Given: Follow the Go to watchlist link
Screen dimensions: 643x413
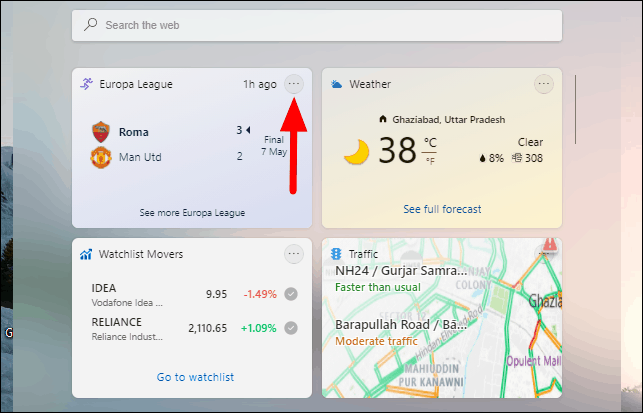Looking at the screenshot, I should 195,377.
